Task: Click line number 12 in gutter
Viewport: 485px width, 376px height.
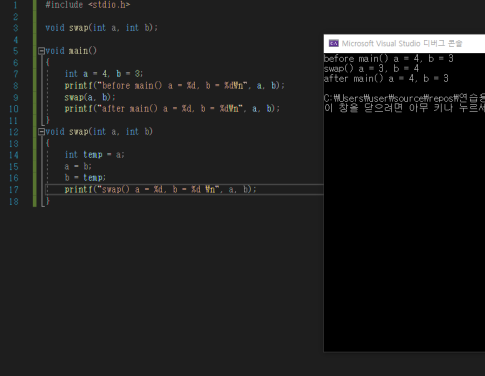Action: (14, 132)
